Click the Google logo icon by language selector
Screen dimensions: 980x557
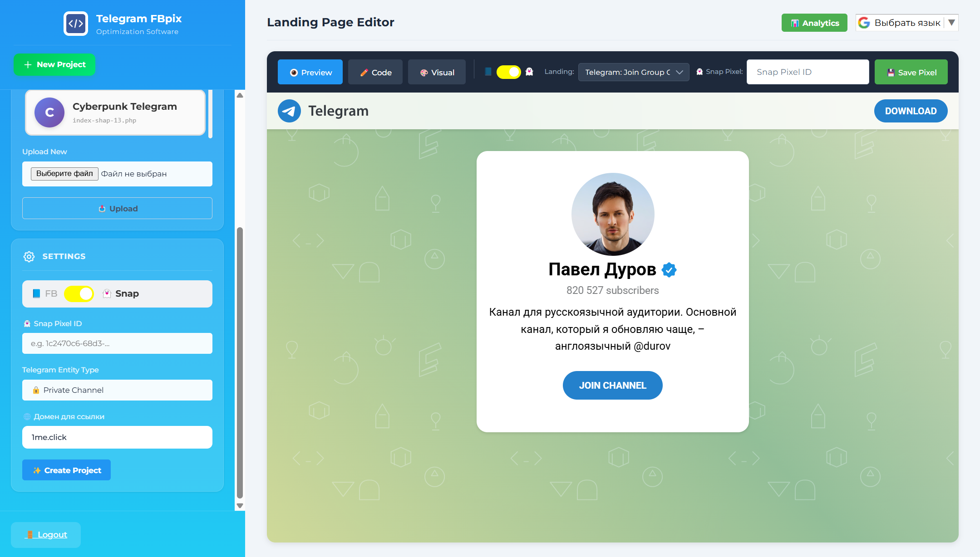(x=864, y=23)
